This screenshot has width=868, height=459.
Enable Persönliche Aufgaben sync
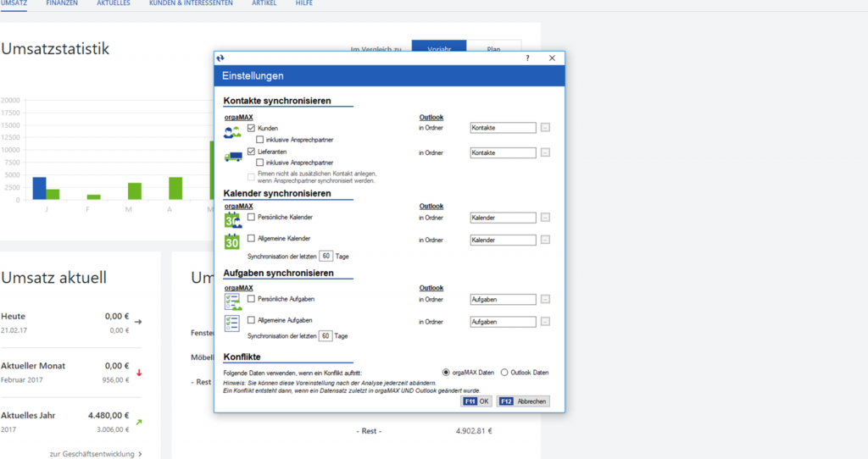pos(251,299)
